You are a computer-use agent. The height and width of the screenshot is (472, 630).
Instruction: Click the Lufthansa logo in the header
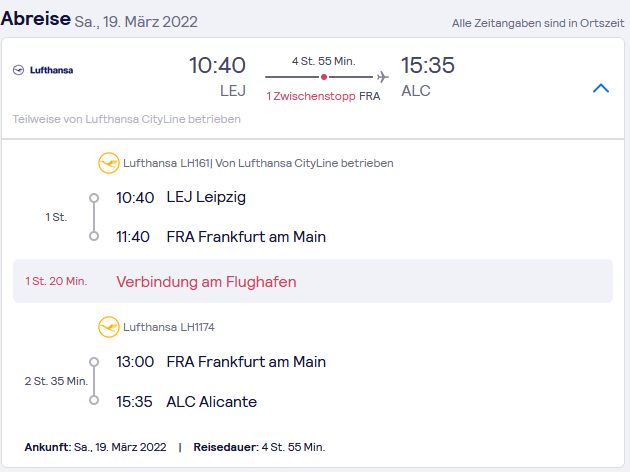43,70
